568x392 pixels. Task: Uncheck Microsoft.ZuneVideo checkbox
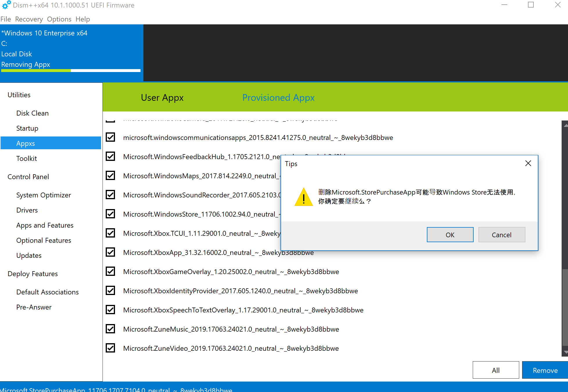110,348
